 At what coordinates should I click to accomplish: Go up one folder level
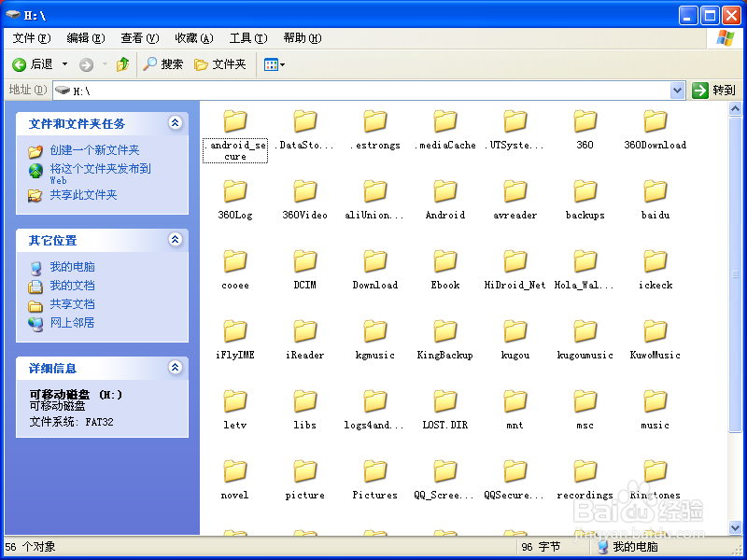(x=123, y=64)
